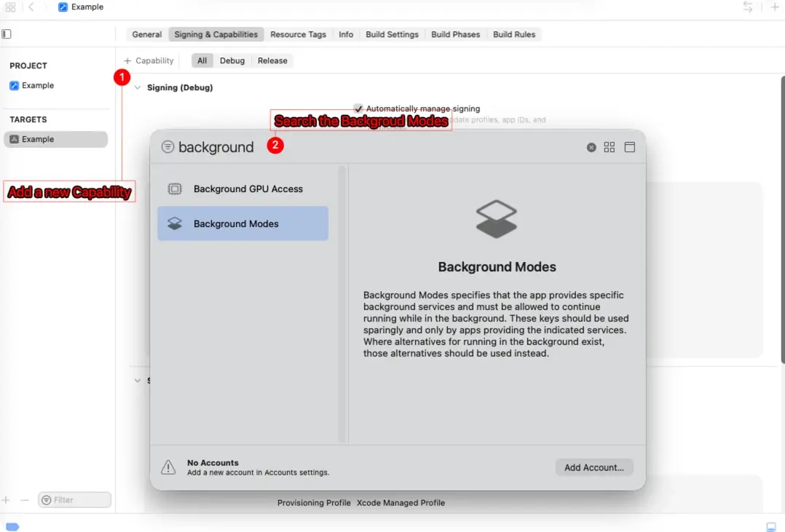Toggle Automatically manage signing checkbox
This screenshot has width=785, height=532.
(x=358, y=108)
